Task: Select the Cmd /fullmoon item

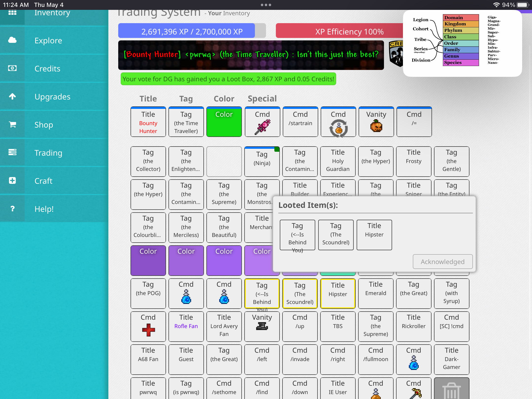Action: click(376, 359)
